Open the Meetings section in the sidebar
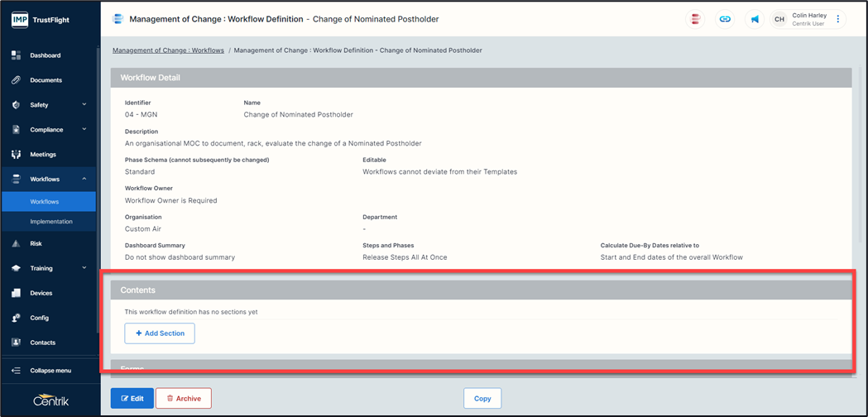 click(43, 155)
